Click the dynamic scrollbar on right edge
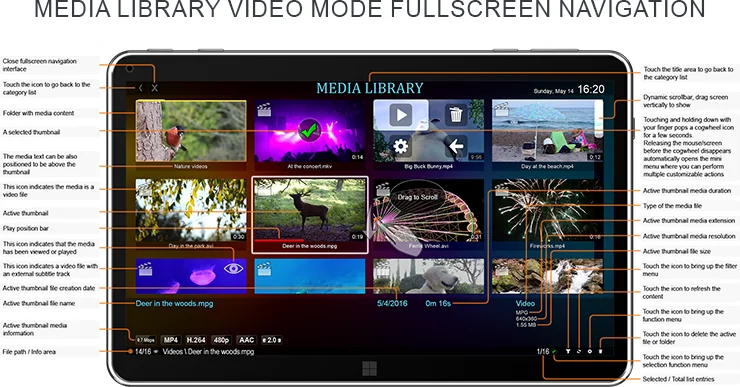 pyautogui.click(x=598, y=118)
